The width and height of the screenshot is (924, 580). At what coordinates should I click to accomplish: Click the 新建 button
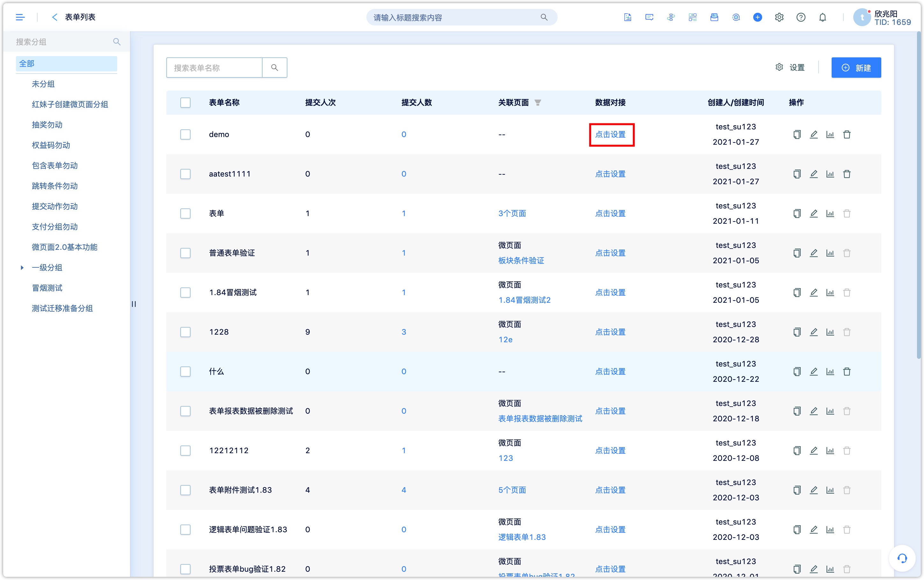click(856, 68)
